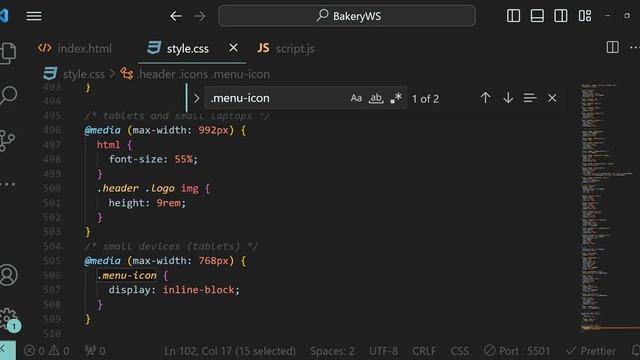
Task: Change indentation via Spaces: 2
Action: (x=332, y=351)
